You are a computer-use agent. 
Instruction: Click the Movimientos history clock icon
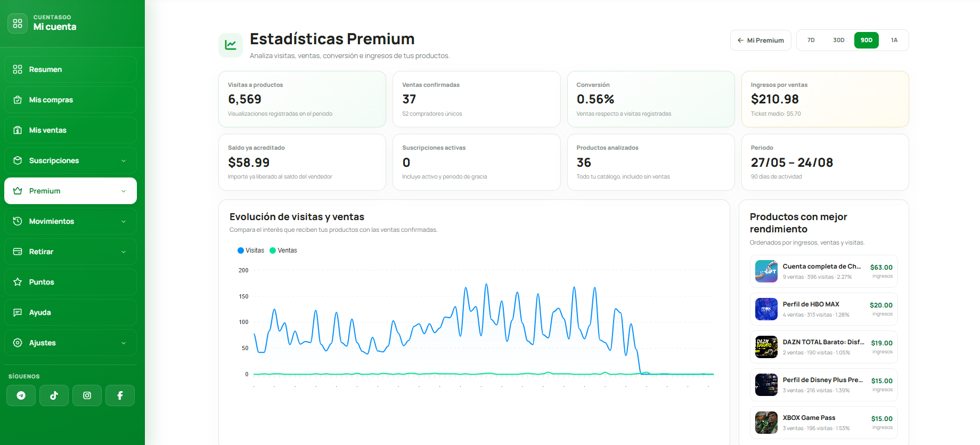(18, 221)
